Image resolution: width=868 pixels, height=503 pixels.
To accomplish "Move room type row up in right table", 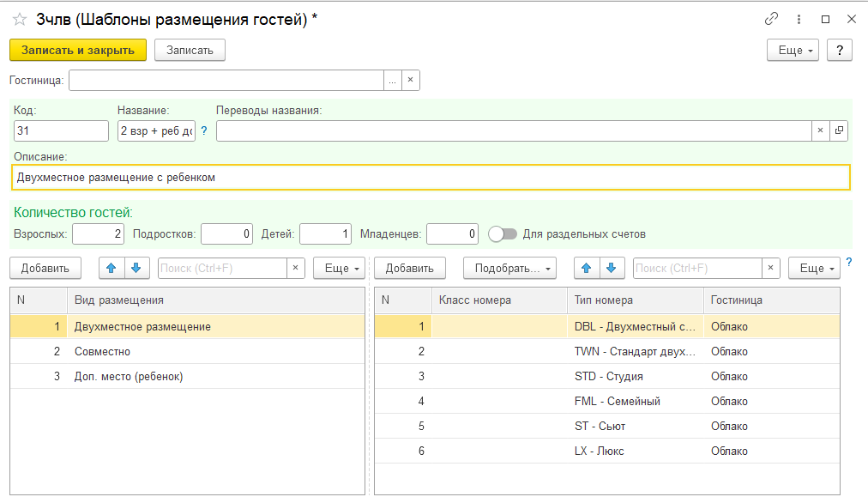I will coord(586,268).
